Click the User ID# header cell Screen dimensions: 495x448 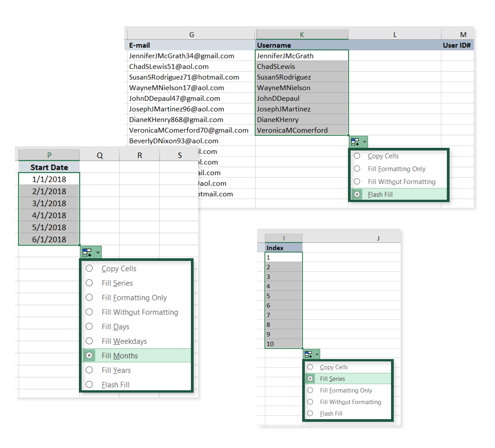click(457, 45)
